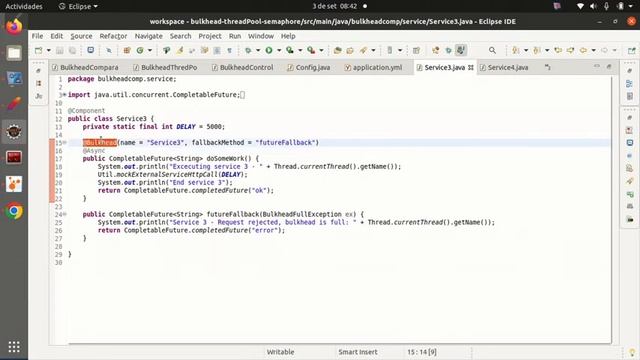The height and width of the screenshot is (360, 640).
Task: Collapse the doSomeWork method at line 15
Action: coord(64,142)
